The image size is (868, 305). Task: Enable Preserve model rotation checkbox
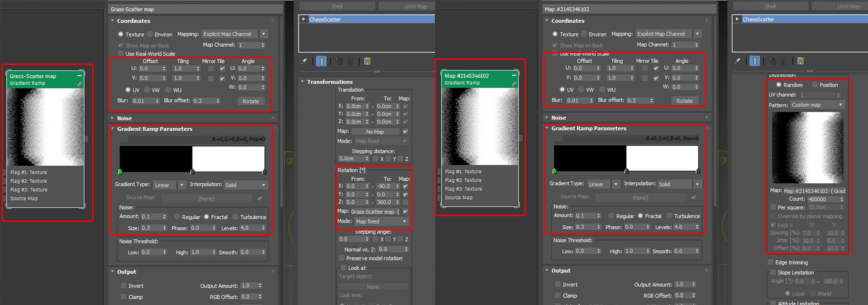pyautogui.click(x=342, y=258)
